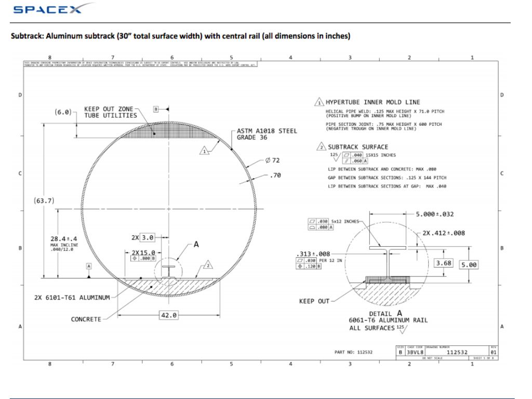
Task: Select the Ø 72 diameter dimension
Action: (x=272, y=160)
